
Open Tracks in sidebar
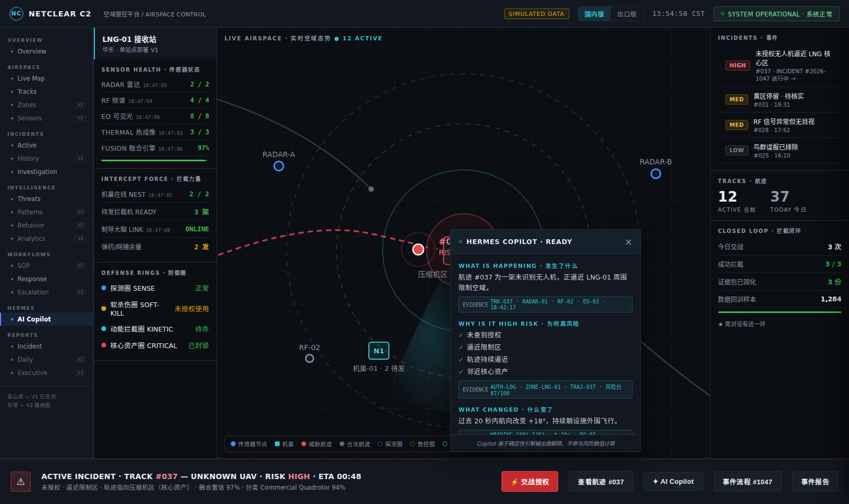point(47,92)
